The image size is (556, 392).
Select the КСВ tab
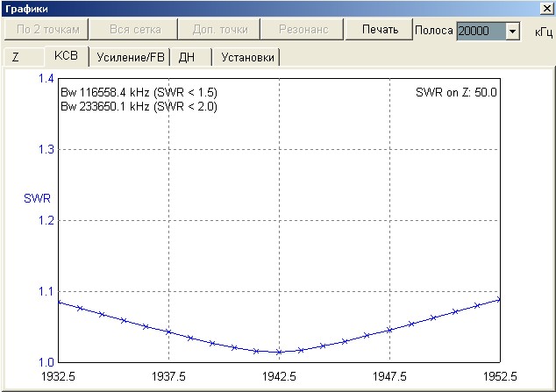[x=67, y=56]
